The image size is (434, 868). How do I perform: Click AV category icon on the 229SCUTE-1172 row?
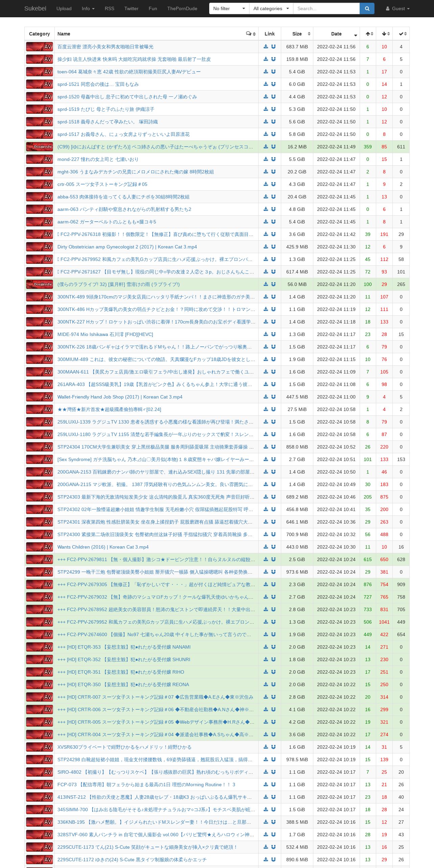tap(40, 860)
